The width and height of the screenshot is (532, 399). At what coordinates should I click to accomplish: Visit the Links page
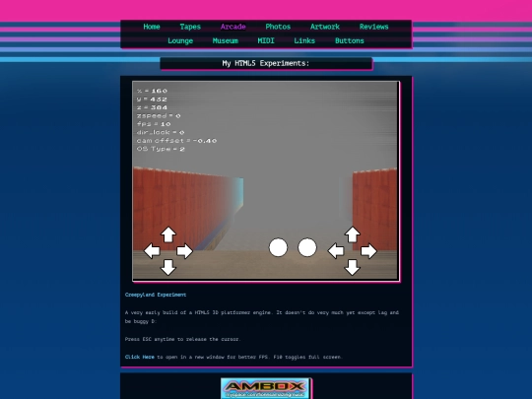tap(304, 40)
